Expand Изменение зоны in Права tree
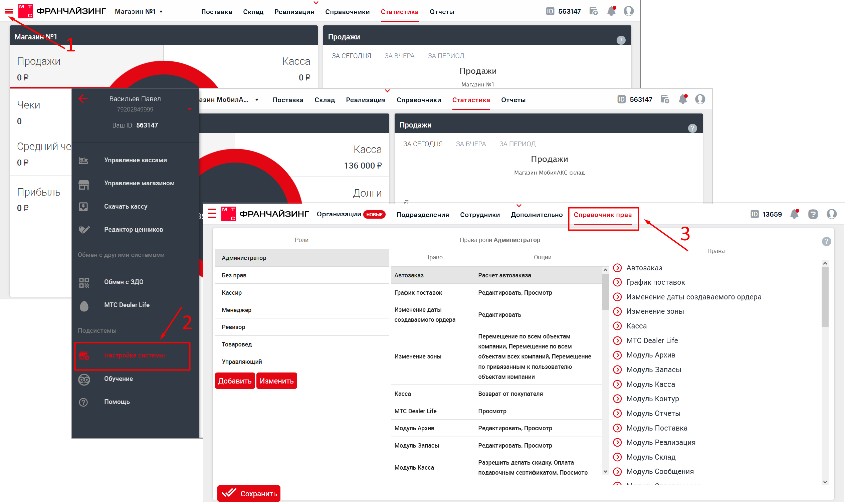 [617, 312]
